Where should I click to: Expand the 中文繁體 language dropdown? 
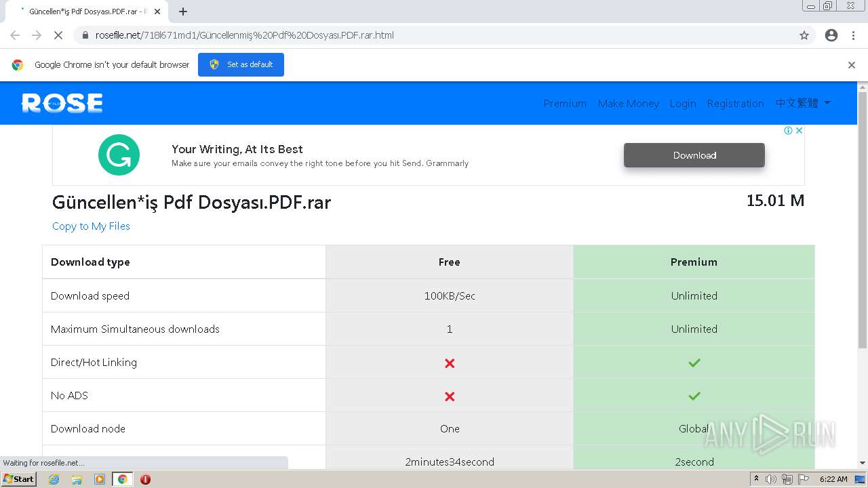pos(803,103)
